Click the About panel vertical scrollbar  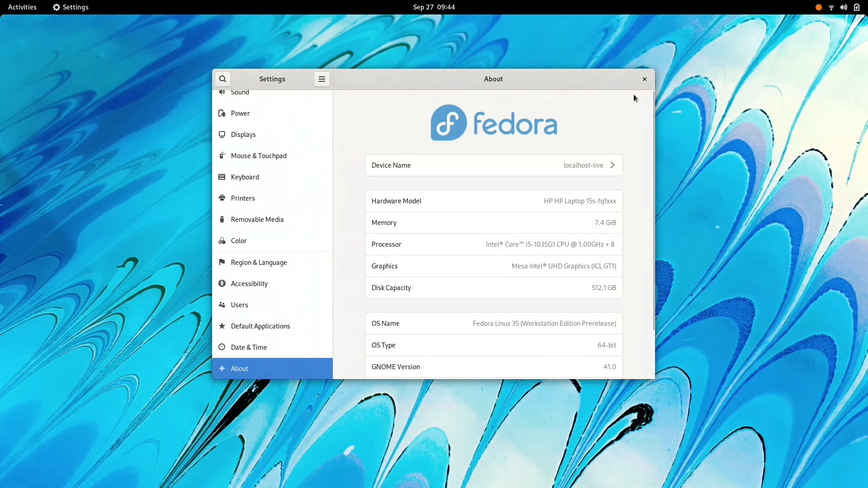pyautogui.click(x=654, y=211)
